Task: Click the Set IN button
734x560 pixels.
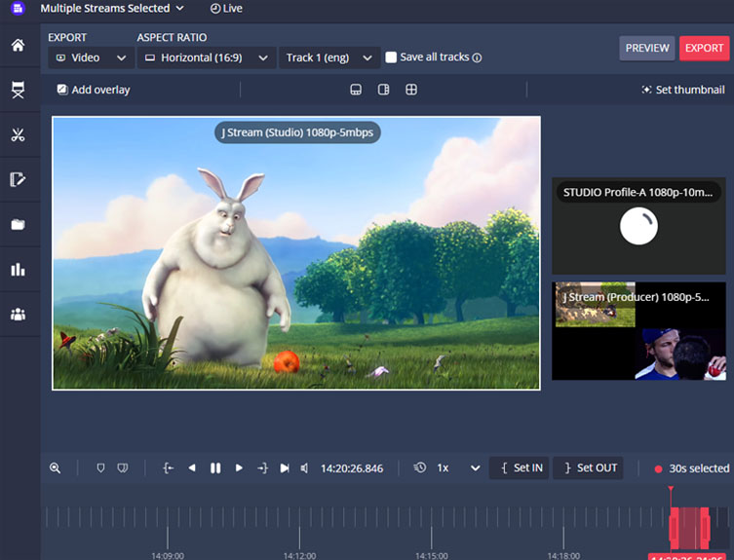Action: (x=520, y=467)
